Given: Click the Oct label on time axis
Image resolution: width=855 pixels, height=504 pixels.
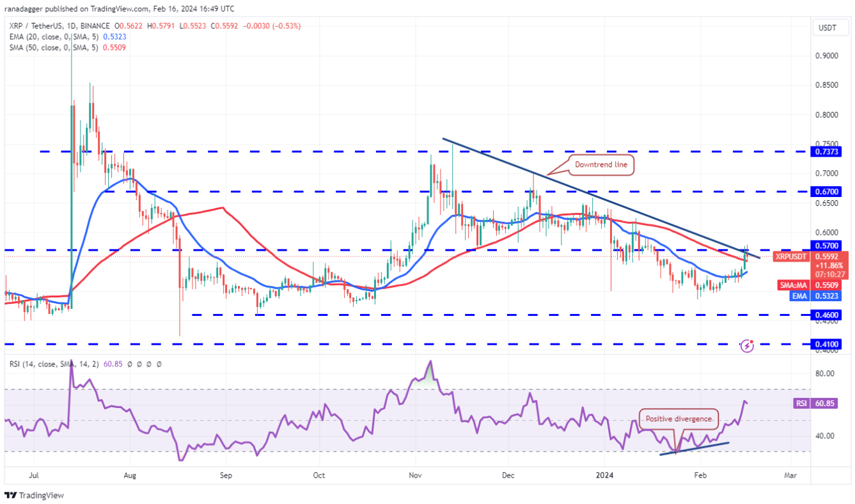Looking at the screenshot, I should (319, 475).
